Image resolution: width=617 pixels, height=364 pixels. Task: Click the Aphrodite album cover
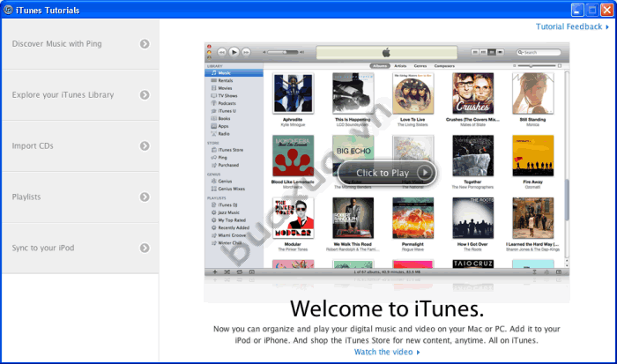pos(293,93)
